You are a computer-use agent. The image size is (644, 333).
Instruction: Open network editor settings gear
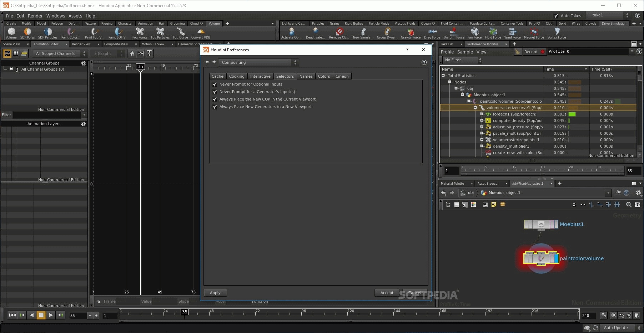639,193
